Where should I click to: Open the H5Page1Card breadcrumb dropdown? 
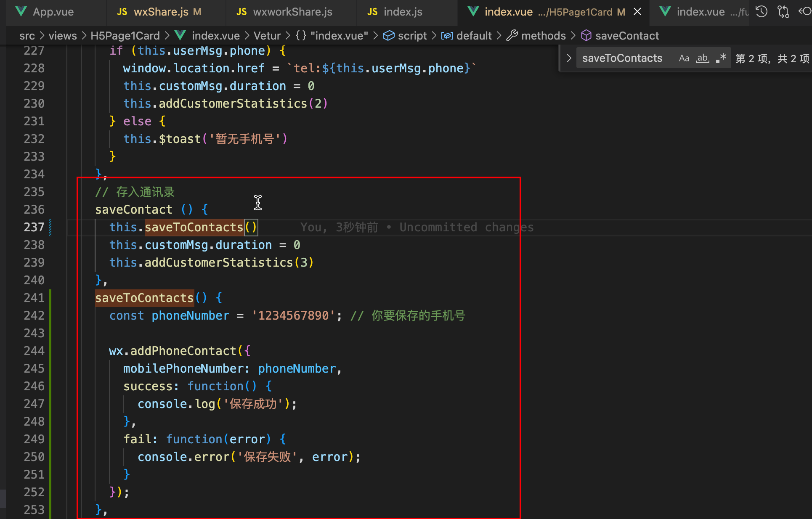click(125, 36)
